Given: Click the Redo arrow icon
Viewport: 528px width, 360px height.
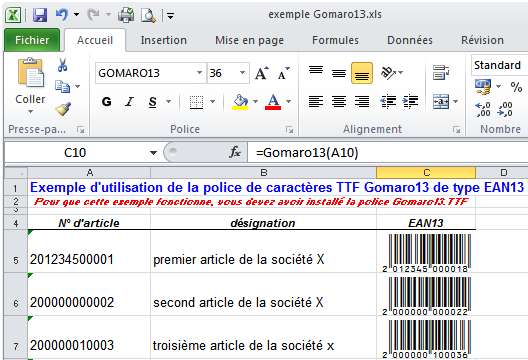Looking at the screenshot, I should pos(93,14).
